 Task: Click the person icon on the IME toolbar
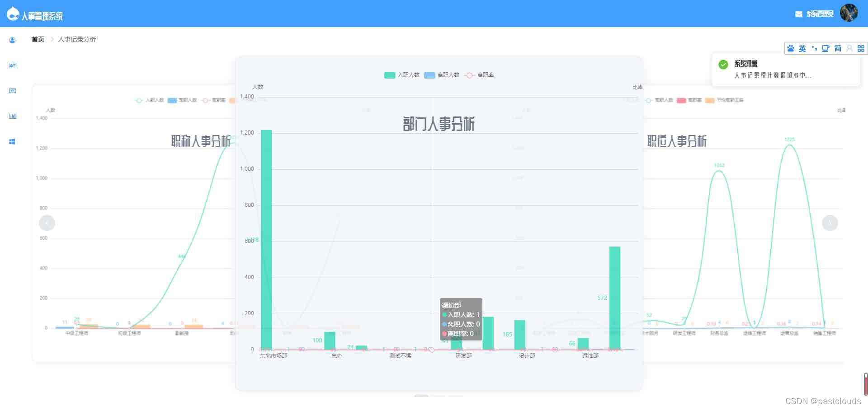click(849, 48)
